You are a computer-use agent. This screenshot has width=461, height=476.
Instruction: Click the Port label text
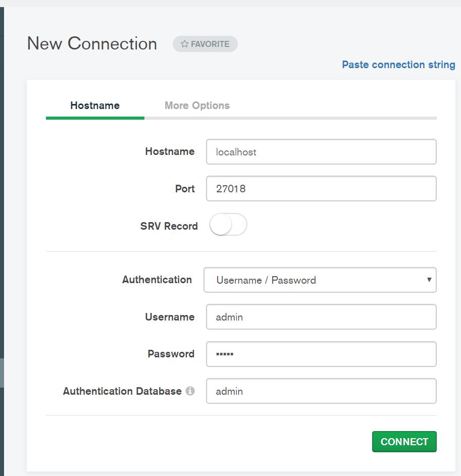click(x=185, y=189)
